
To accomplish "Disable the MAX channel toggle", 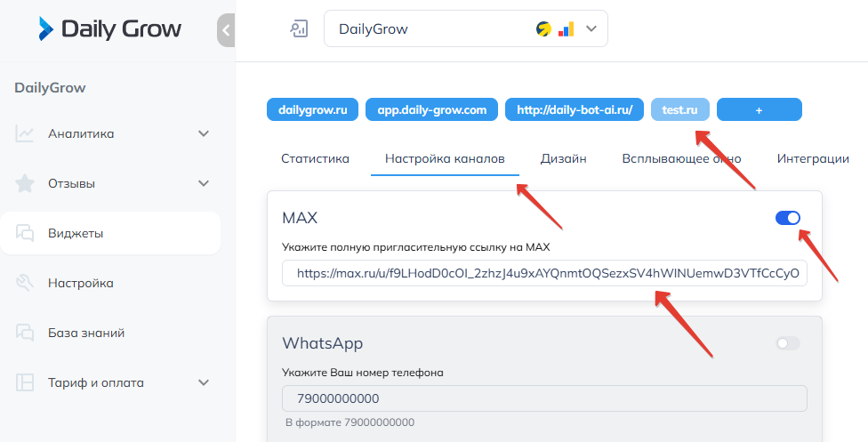I will pos(788,218).
